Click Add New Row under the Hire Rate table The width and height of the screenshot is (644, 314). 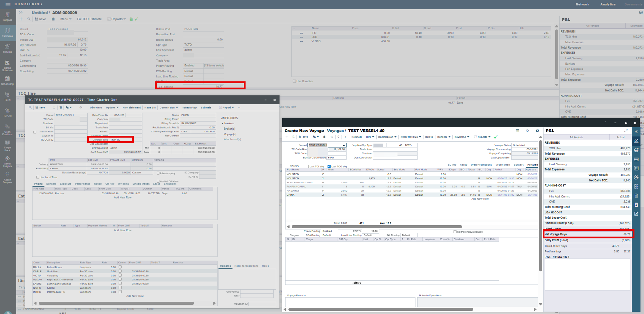[123, 198]
